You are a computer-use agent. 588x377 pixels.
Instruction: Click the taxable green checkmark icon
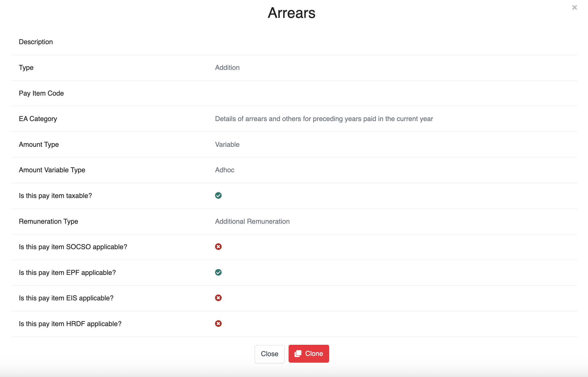(x=218, y=196)
